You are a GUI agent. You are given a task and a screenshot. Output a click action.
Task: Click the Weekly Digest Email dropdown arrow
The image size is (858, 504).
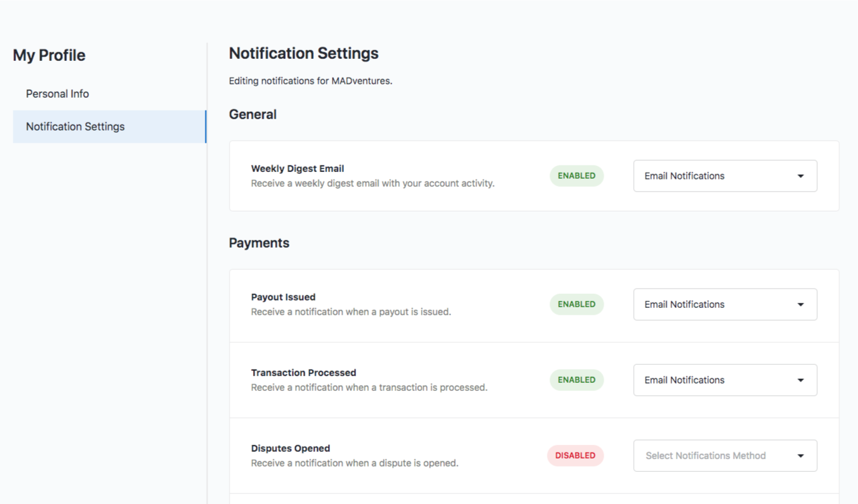tap(800, 176)
